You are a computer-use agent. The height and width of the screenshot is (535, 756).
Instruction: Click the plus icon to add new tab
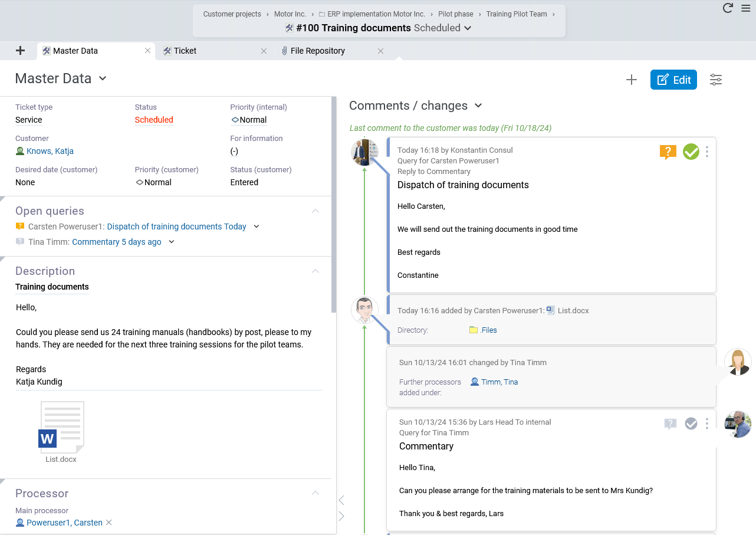pyautogui.click(x=20, y=51)
